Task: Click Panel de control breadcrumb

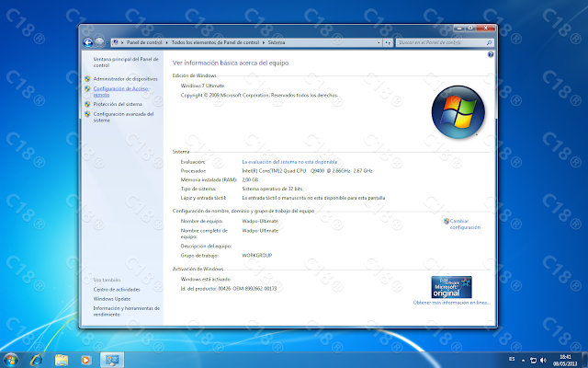Action: [144, 43]
